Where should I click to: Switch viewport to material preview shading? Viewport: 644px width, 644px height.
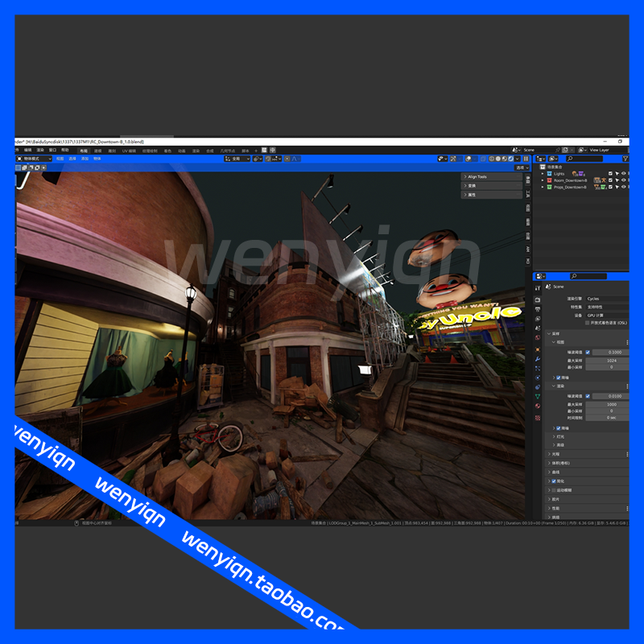pyautogui.click(x=505, y=159)
